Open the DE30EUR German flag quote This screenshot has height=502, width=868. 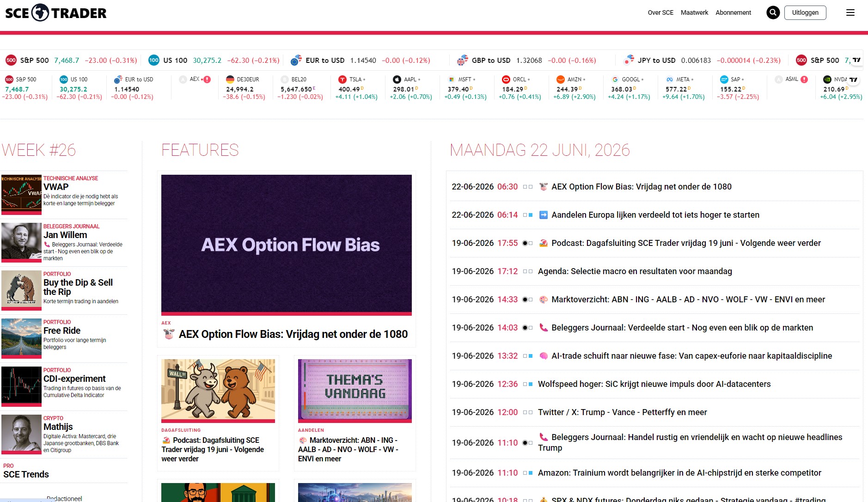[x=230, y=80]
